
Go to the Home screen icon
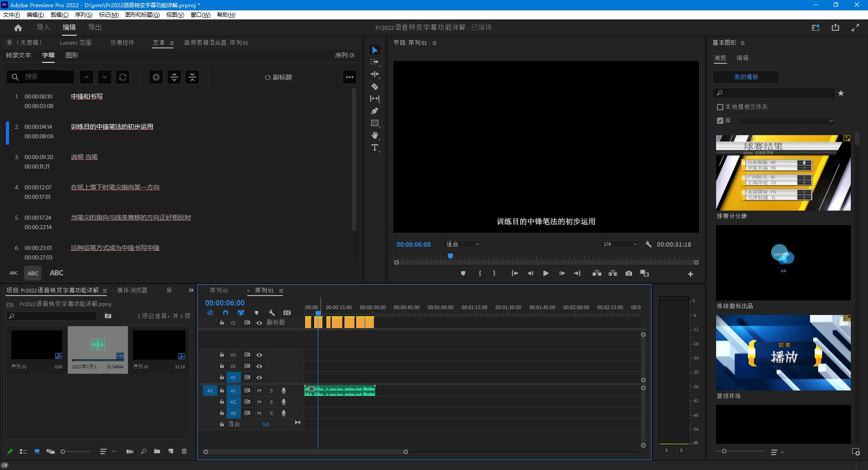(x=18, y=28)
